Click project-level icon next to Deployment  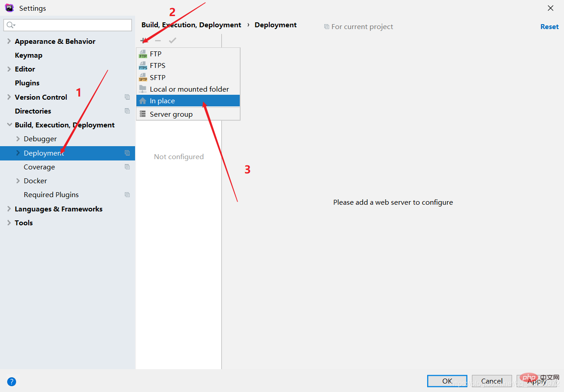(127, 153)
